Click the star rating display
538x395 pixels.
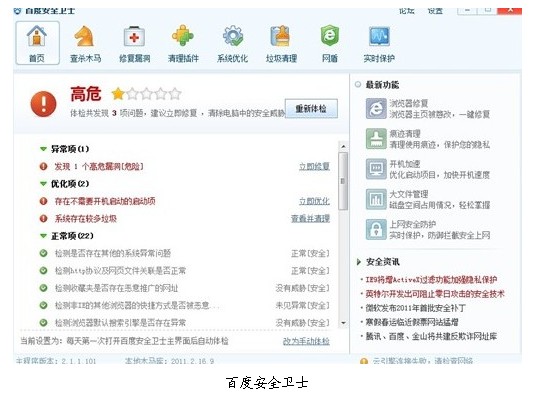[x=147, y=94]
